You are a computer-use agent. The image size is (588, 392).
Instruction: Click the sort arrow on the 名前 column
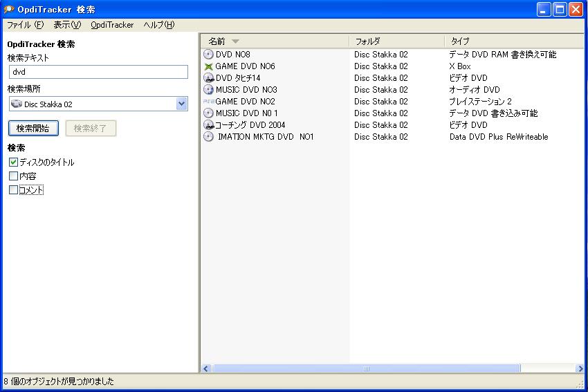pos(235,41)
